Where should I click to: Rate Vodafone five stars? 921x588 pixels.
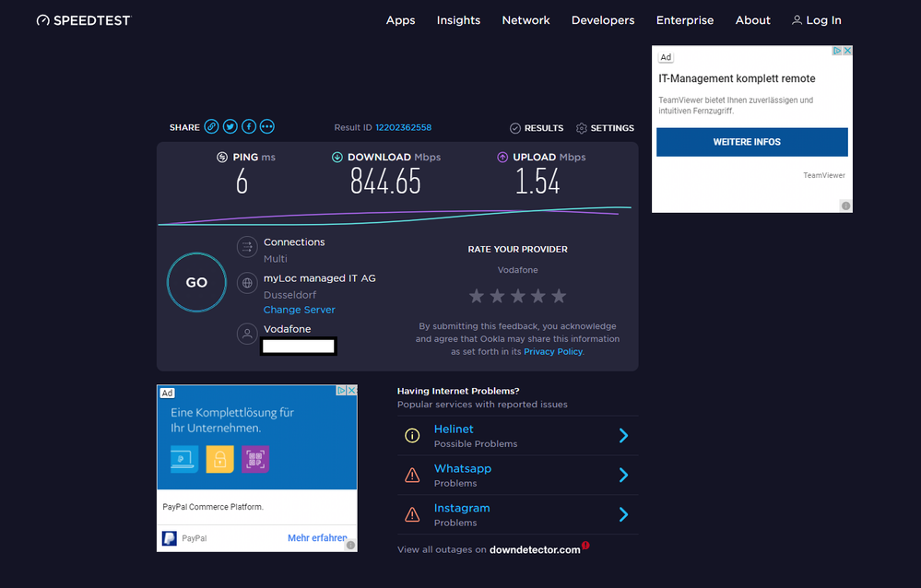click(559, 296)
